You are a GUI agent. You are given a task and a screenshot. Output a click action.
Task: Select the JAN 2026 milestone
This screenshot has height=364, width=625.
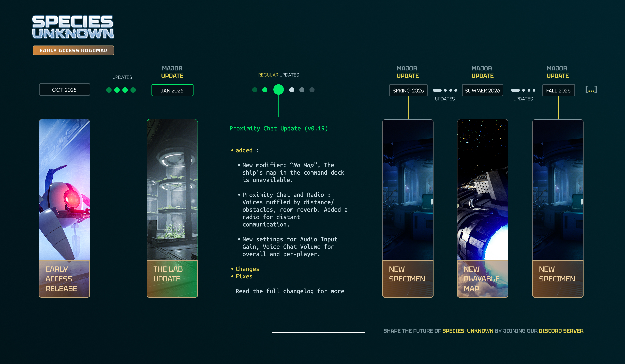(x=172, y=90)
